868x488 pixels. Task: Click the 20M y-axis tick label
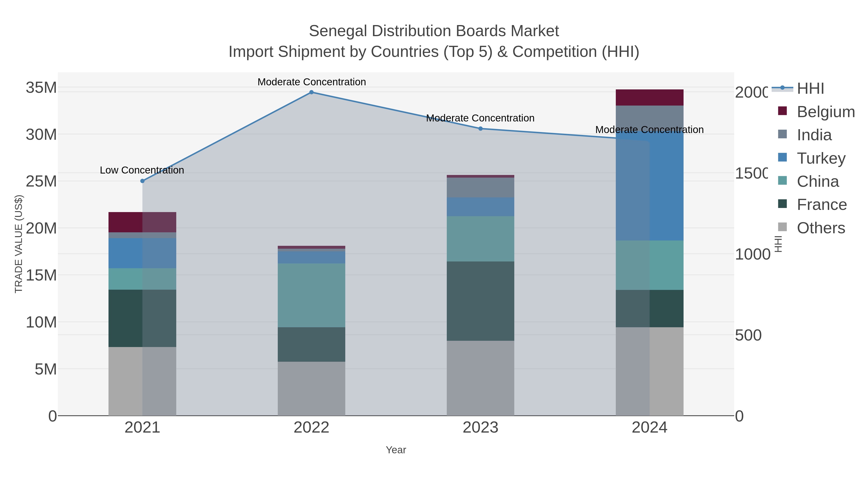[x=41, y=228]
